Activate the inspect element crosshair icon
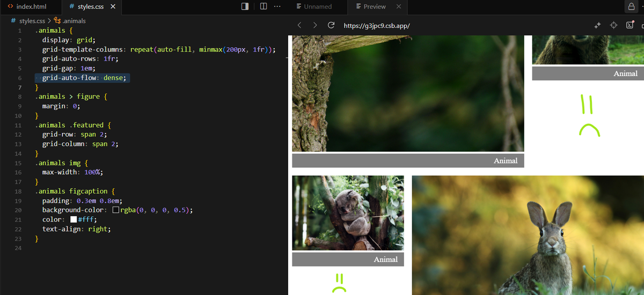Viewport: 644px width, 295px height. (x=614, y=25)
